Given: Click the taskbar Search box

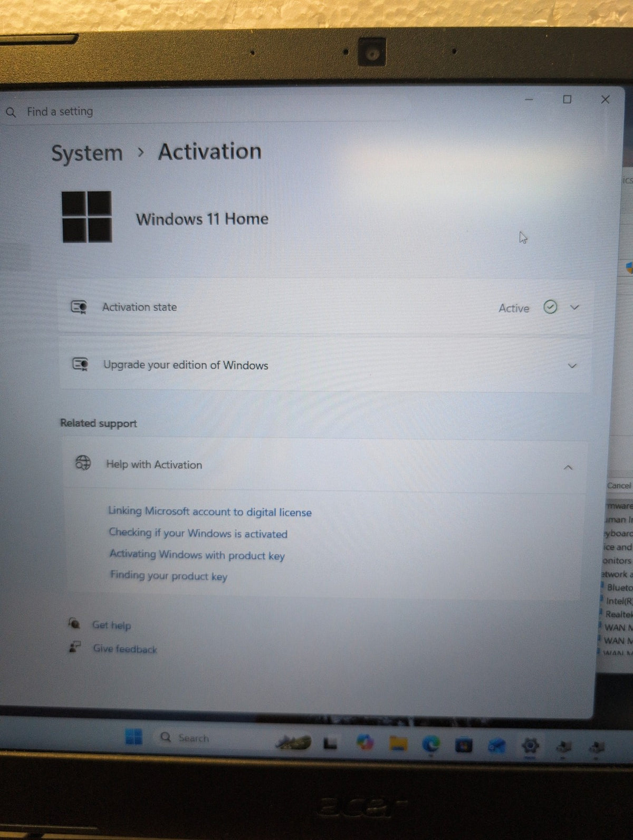Looking at the screenshot, I should click(211, 738).
